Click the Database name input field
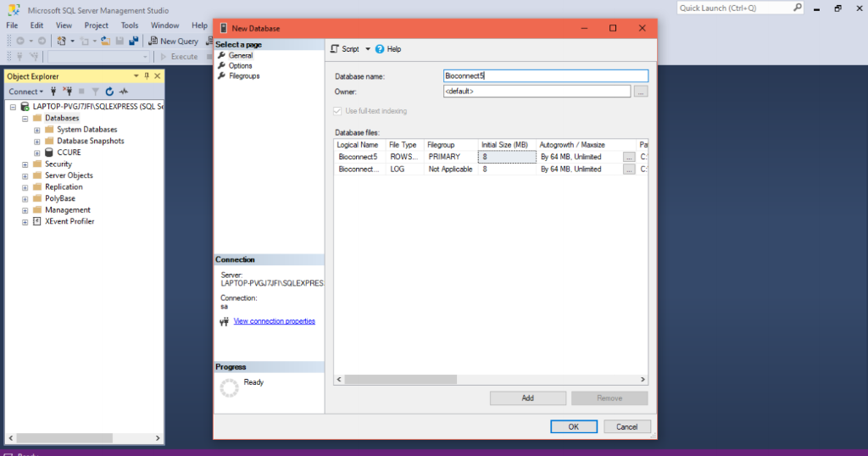This screenshot has height=456, width=868. 545,75
